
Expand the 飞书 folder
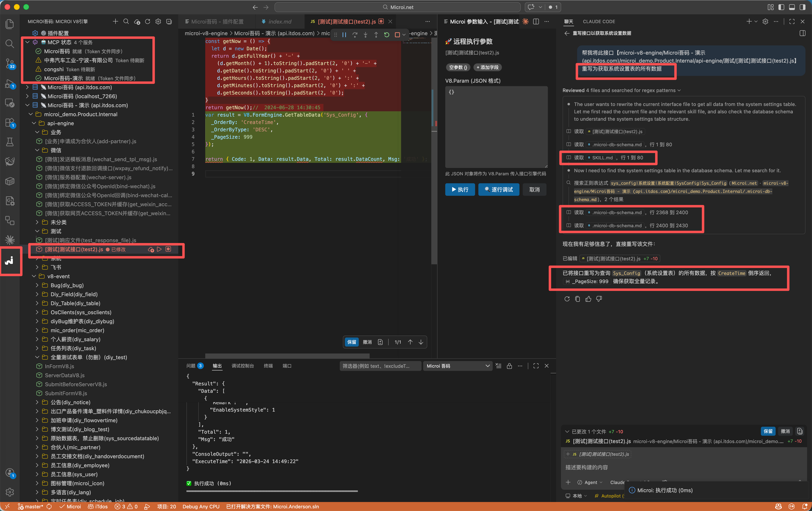(x=56, y=267)
